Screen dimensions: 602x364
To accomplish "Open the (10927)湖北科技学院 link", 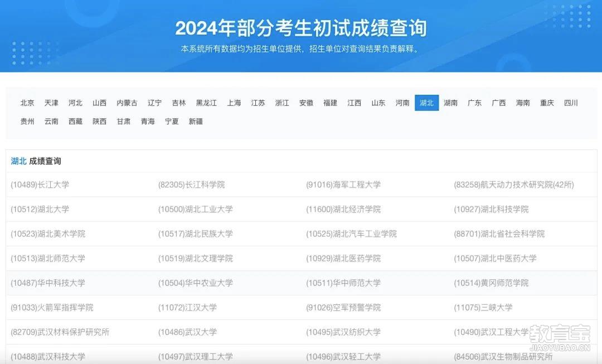I will click(491, 209).
